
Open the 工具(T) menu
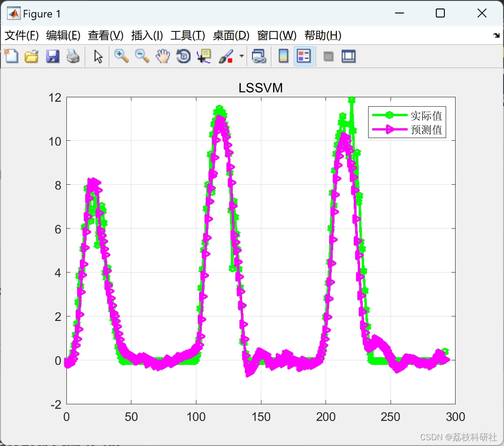click(188, 35)
